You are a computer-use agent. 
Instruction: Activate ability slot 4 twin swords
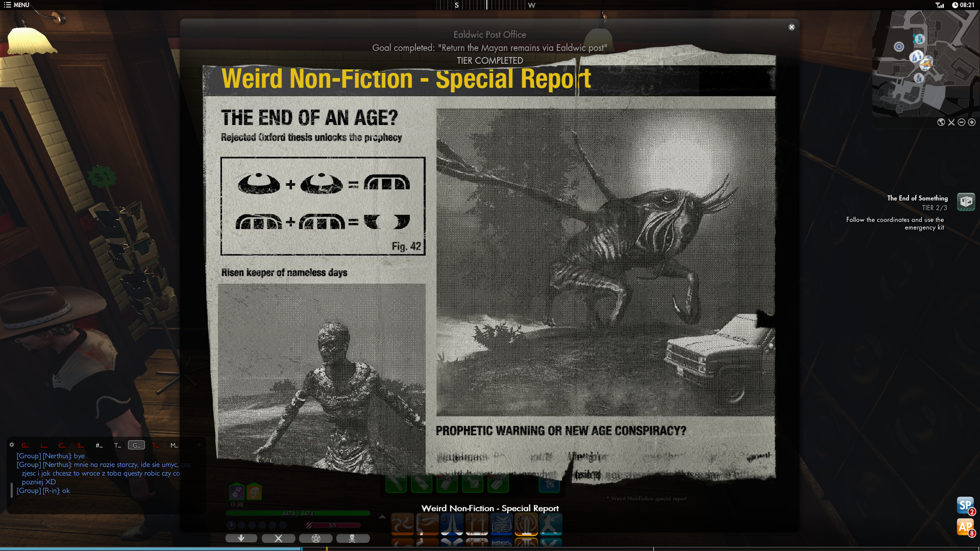(477, 524)
